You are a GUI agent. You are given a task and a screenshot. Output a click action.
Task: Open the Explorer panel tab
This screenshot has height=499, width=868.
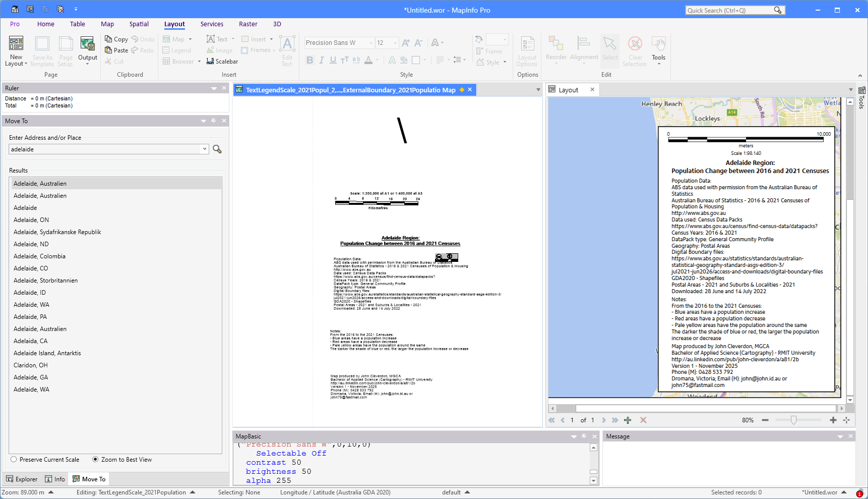22,479
